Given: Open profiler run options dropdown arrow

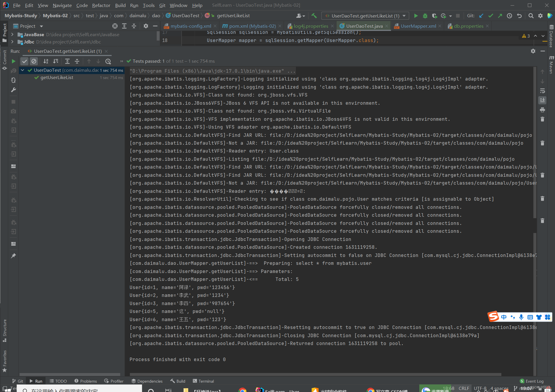Looking at the screenshot, I should click(x=451, y=16).
